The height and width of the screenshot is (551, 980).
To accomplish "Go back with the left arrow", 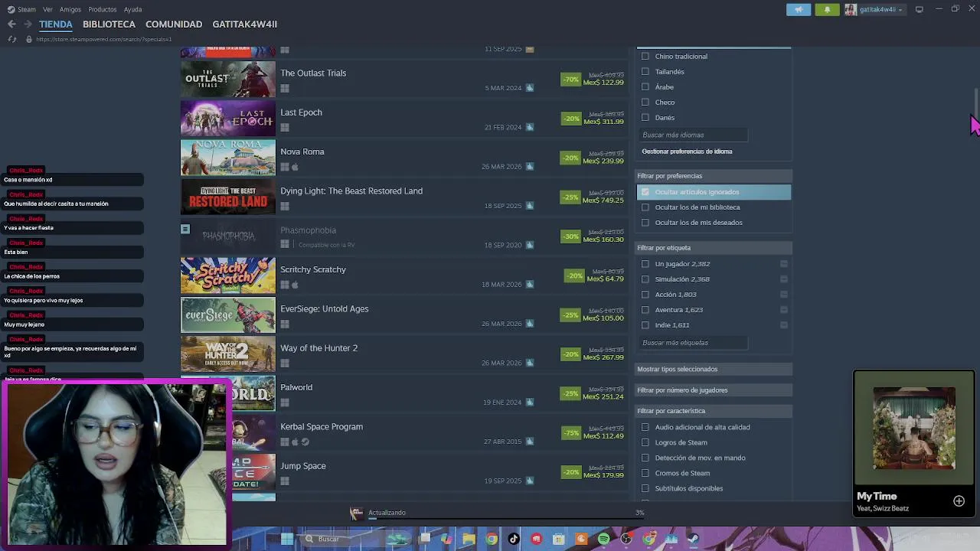I will tap(11, 24).
